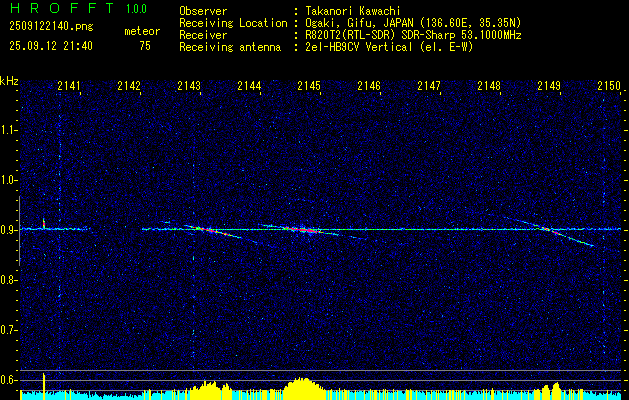629x400 pixels.
Task: Click the 2141 time axis marker
Action: click(x=69, y=86)
